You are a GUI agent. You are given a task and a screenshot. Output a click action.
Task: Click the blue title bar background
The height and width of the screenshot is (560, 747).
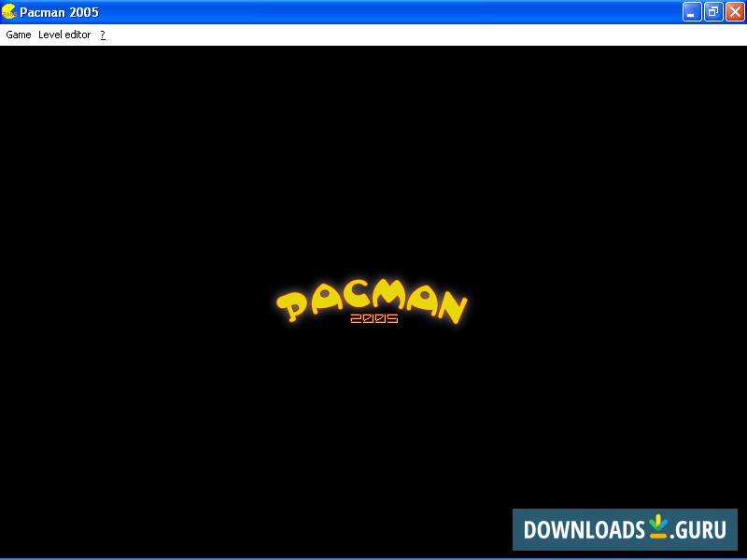373,12
